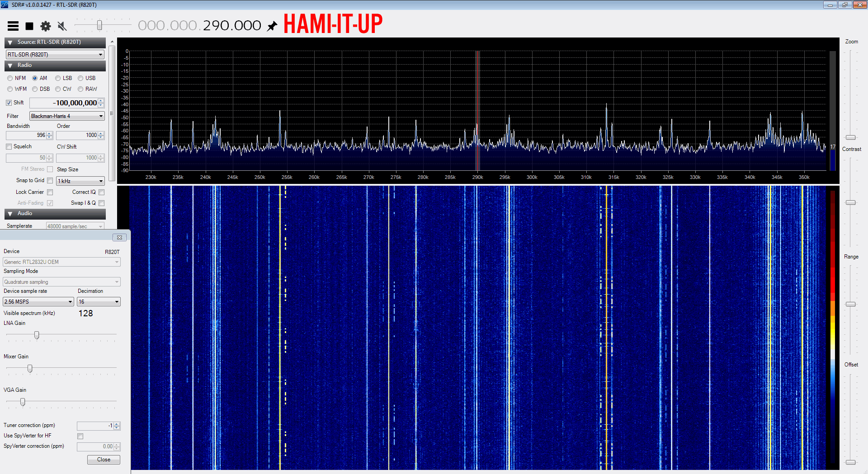This screenshot has height=474, width=868.
Task: Click the VGA Gain slider handle
Action: point(23,402)
